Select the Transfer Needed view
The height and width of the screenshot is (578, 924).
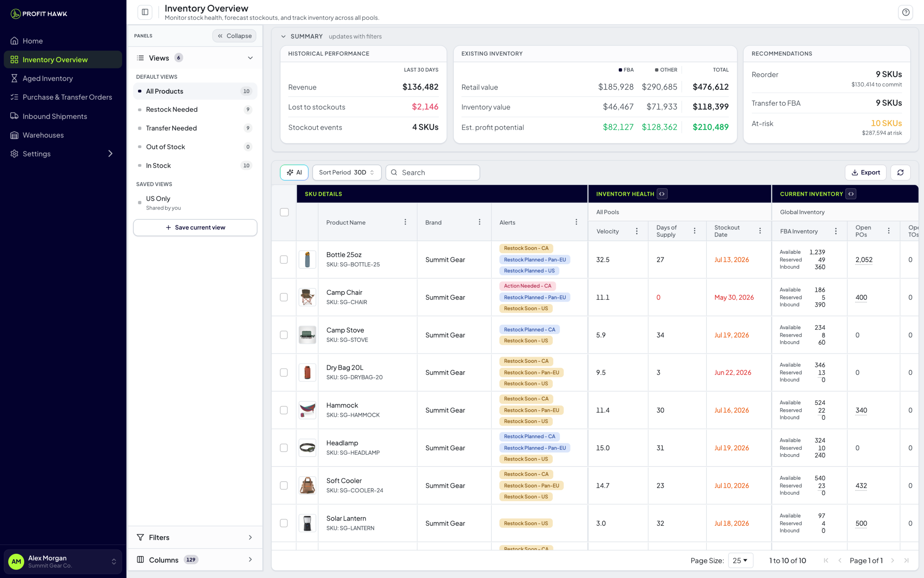click(195, 128)
